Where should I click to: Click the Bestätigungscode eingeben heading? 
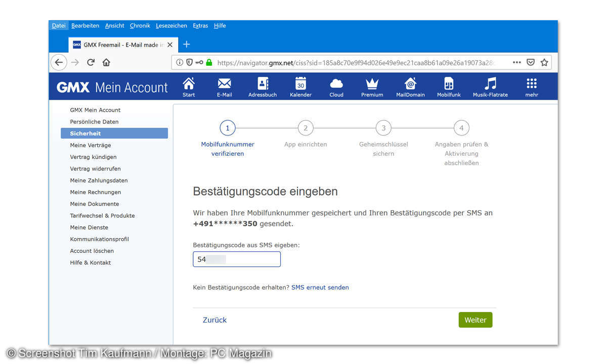click(265, 192)
